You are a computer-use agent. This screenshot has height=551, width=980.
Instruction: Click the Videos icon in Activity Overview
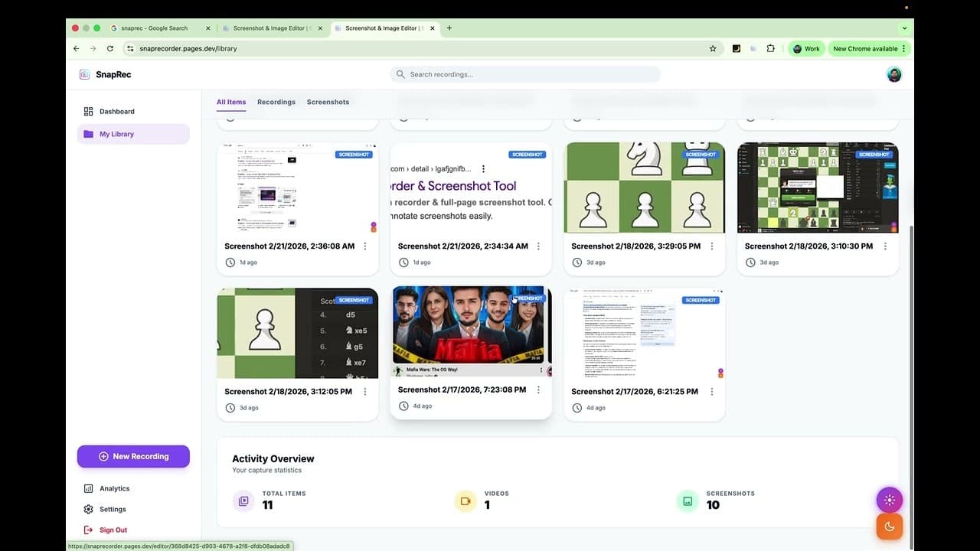tap(465, 500)
